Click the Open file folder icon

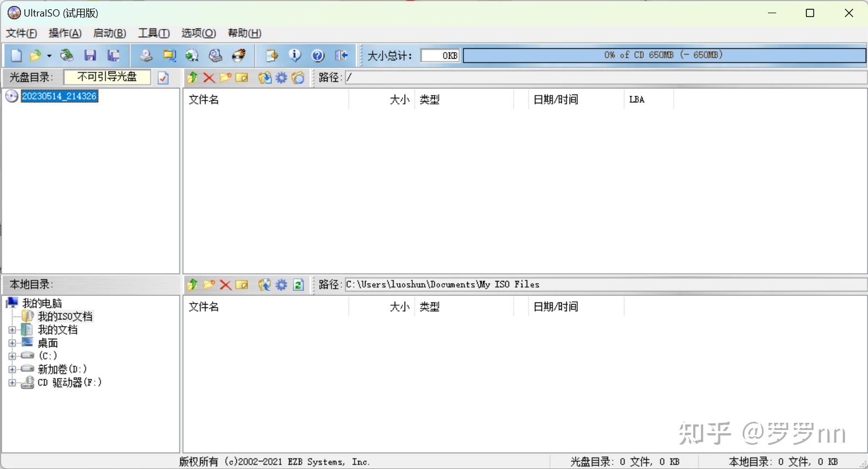click(x=36, y=56)
